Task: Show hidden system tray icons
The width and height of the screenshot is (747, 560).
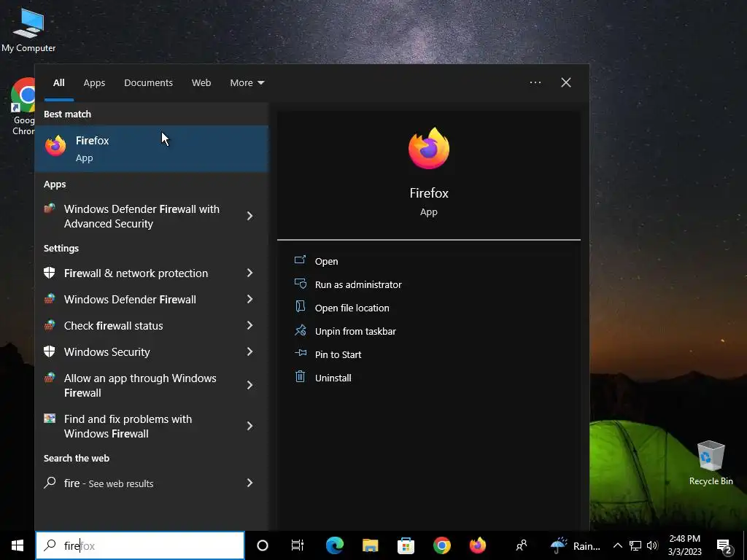Action: [x=617, y=545]
